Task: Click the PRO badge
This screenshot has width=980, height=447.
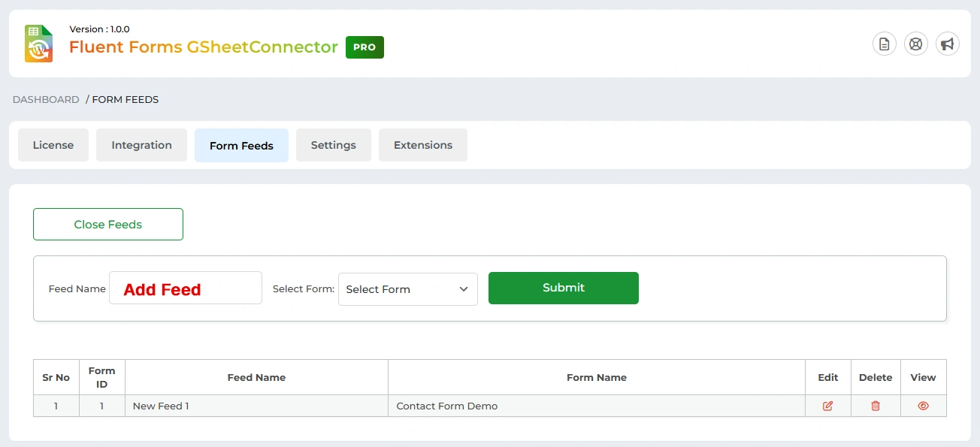Action: click(364, 47)
